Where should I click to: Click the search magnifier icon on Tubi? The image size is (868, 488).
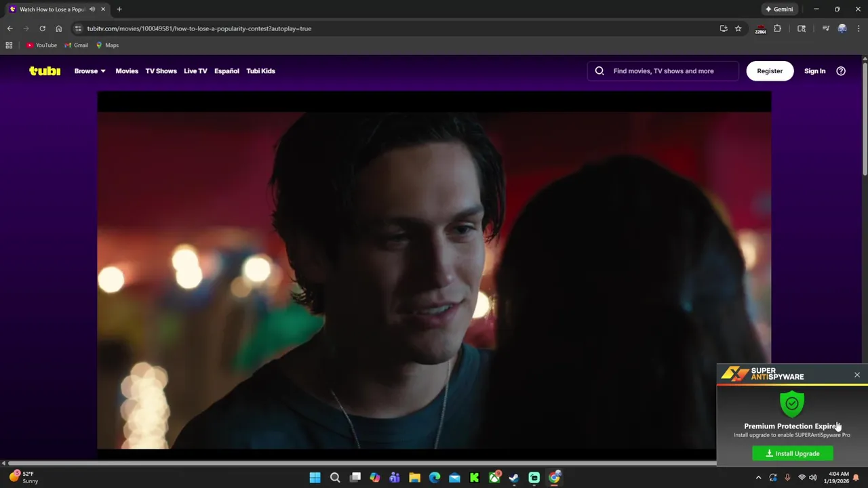click(x=599, y=70)
